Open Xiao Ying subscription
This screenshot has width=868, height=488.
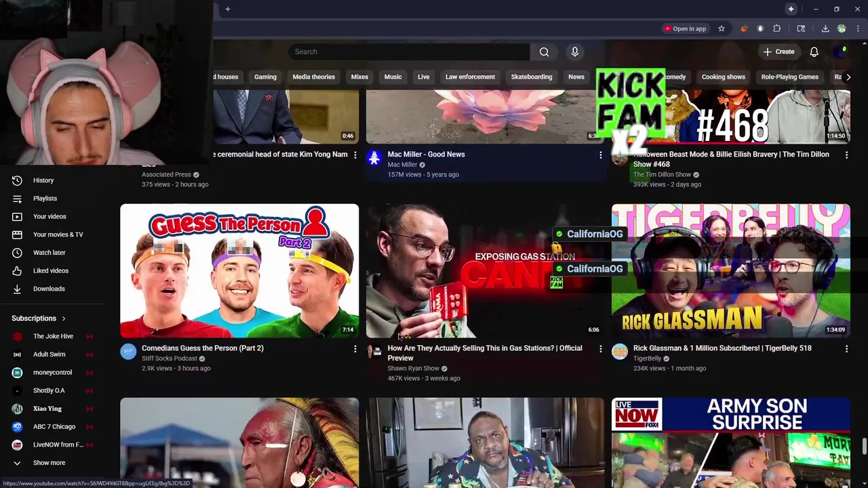pos(47,409)
